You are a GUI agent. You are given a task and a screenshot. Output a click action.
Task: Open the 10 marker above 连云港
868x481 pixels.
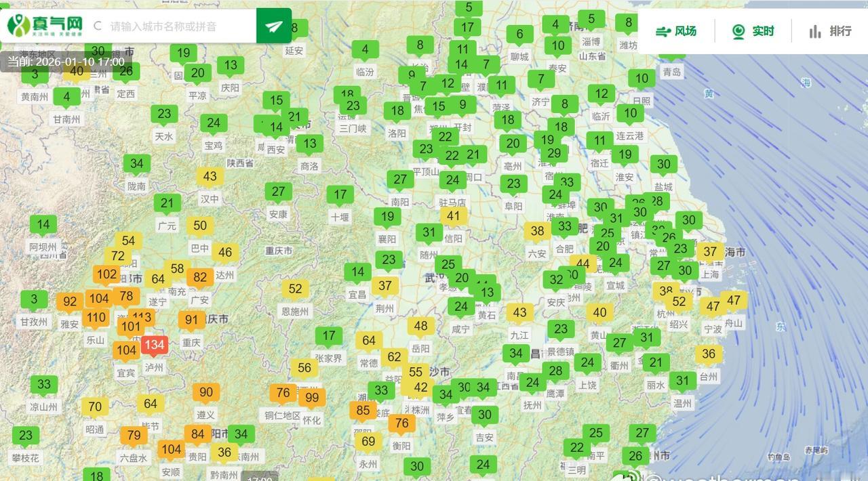point(631,114)
